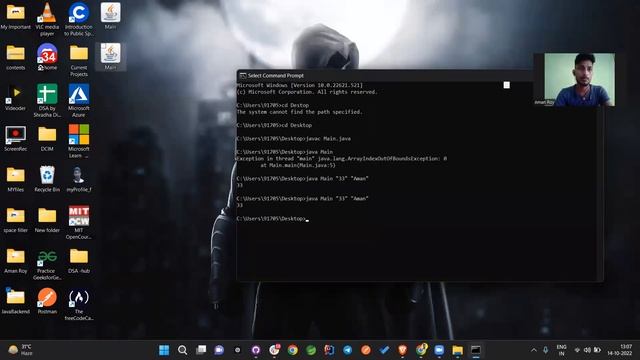
Task: Open the Current Projects folder
Action: pos(79,60)
